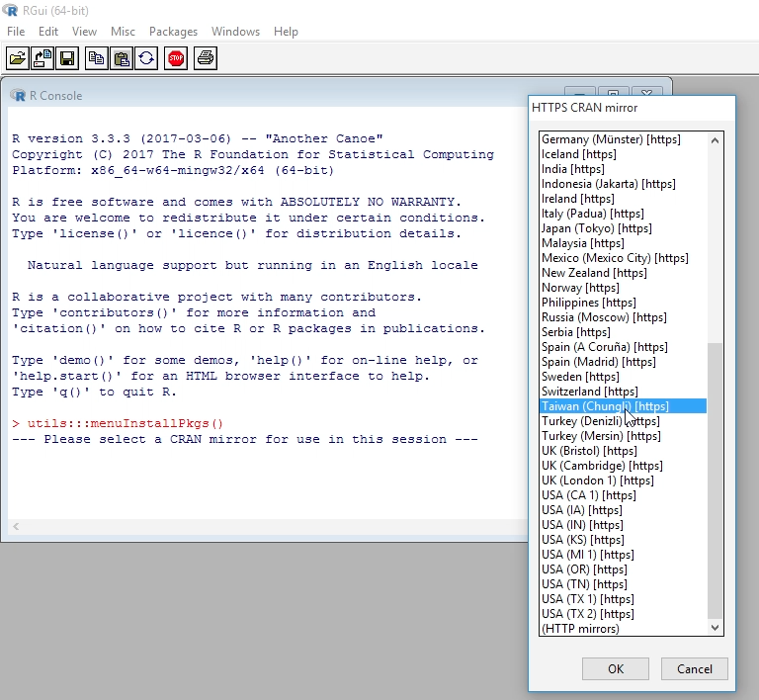Select Russia (Moscow) [https] mirror
The width and height of the screenshot is (759, 700).
(x=623, y=317)
